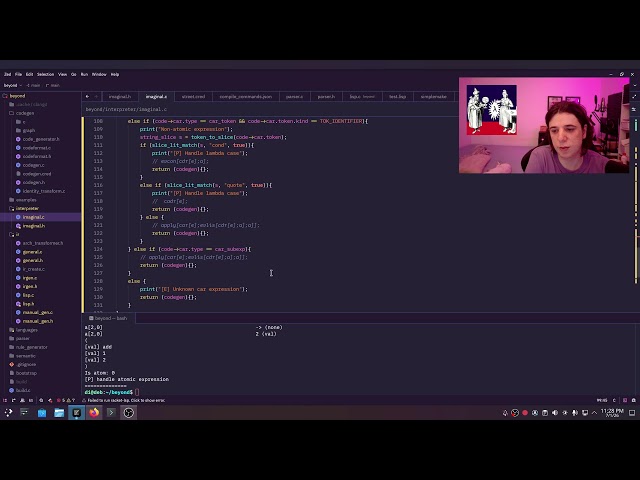The height and width of the screenshot is (480, 640).
Task: Open the Selection menu
Action: (x=45, y=74)
